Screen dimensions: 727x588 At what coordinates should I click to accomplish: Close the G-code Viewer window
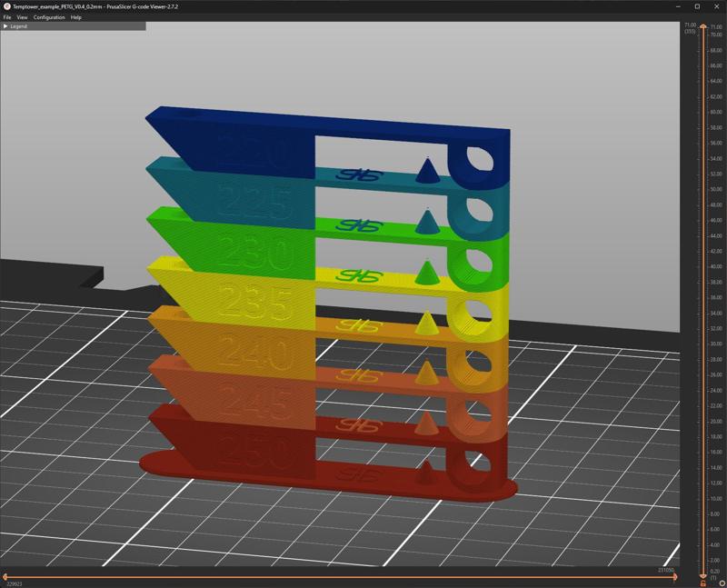point(717,6)
